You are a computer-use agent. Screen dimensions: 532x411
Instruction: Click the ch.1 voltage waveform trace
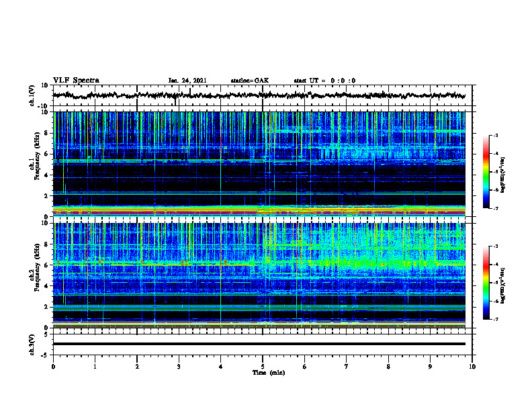pos(259,95)
